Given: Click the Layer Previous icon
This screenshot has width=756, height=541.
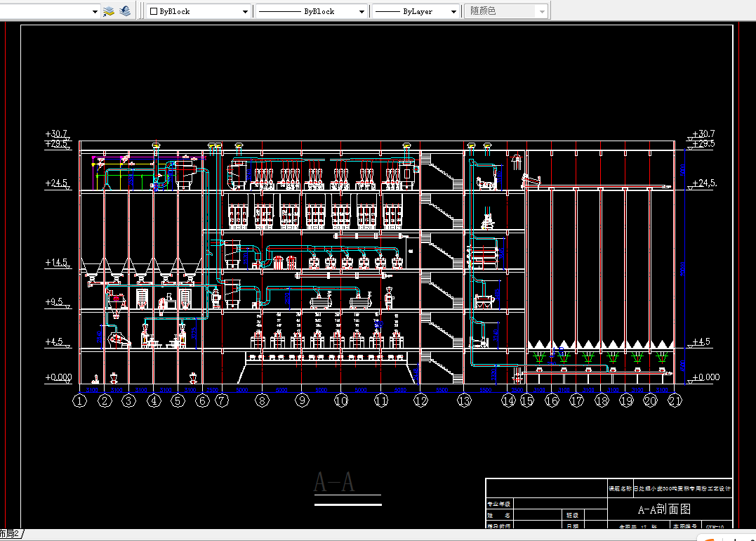Looking at the screenshot, I should coord(125,11).
